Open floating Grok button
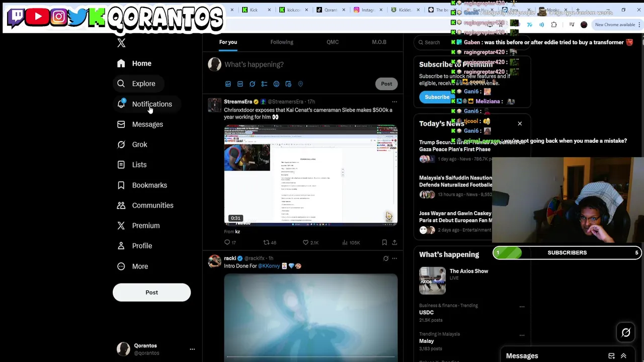 626,332
